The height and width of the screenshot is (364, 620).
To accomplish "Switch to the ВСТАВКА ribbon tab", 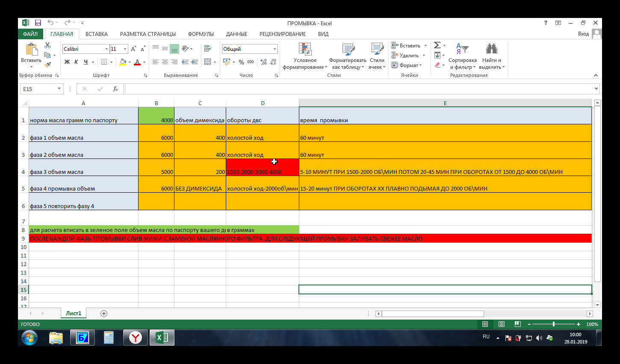I will (96, 34).
